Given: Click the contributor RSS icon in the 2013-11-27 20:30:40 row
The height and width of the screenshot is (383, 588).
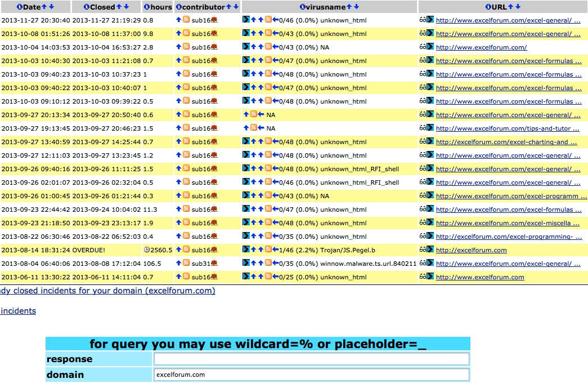Looking at the screenshot, I should pyautogui.click(x=186, y=20).
